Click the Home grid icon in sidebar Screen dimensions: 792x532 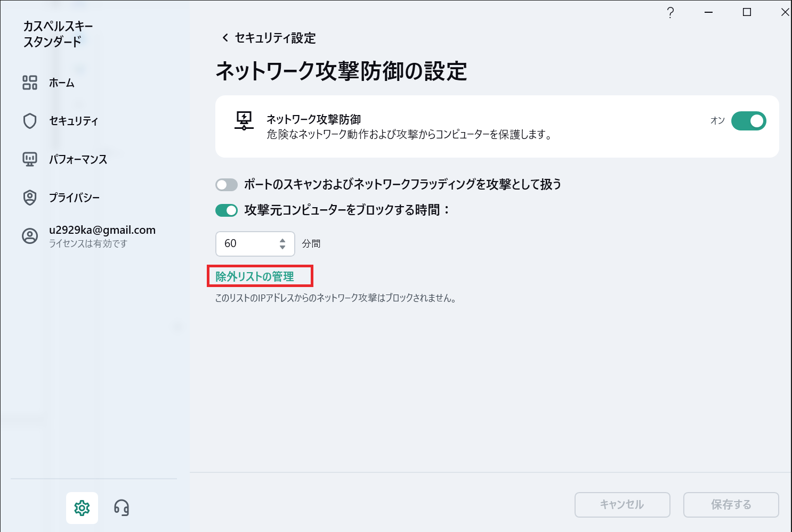(x=30, y=83)
